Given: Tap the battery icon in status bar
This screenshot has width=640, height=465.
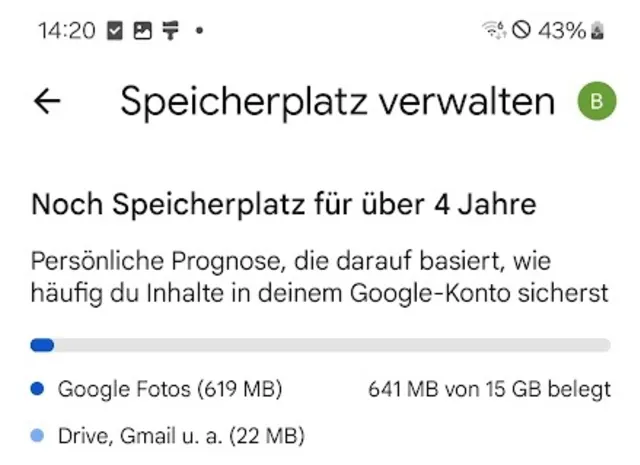Looking at the screenshot, I should point(599,31).
